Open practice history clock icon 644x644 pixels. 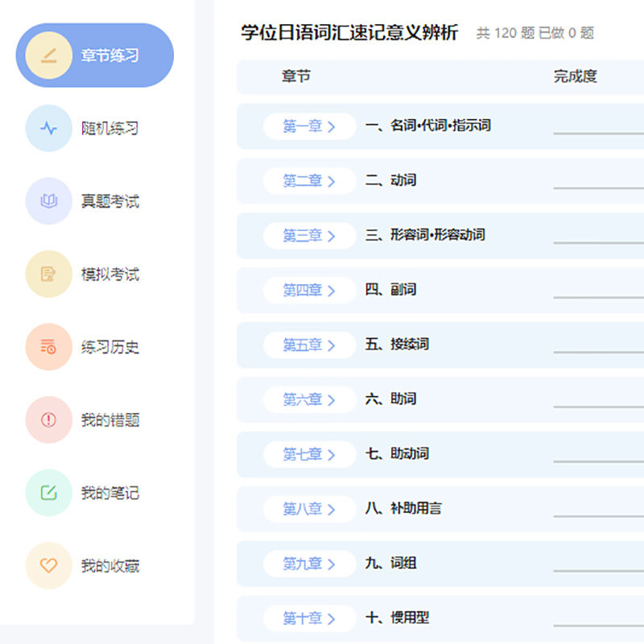coord(49,347)
